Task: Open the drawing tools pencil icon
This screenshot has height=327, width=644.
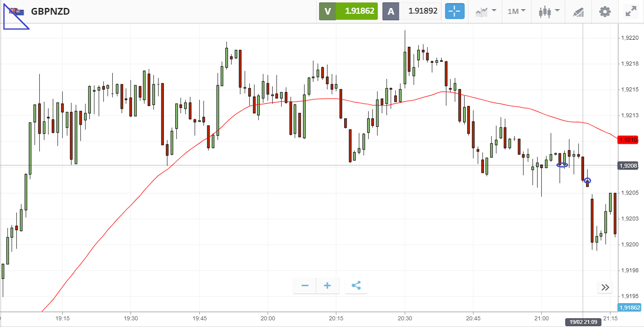Action: [x=578, y=12]
